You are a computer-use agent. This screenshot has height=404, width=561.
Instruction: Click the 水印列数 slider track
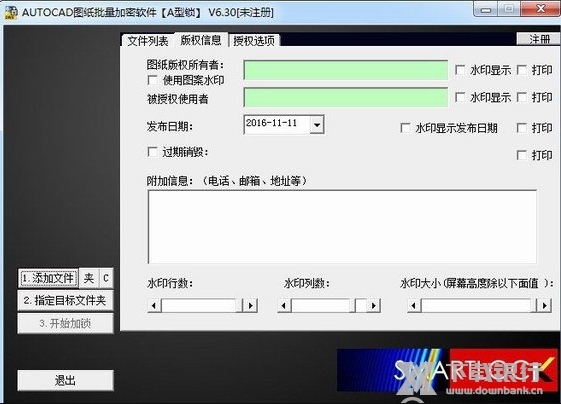pyautogui.click(x=329, y=306)
